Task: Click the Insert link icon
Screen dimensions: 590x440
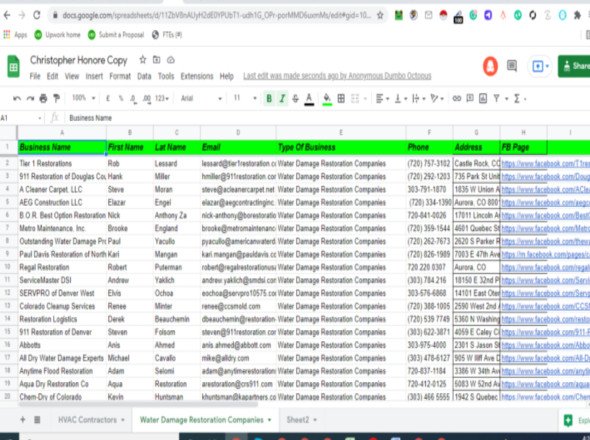Action: pyautogui.click(x=456, y=99)
